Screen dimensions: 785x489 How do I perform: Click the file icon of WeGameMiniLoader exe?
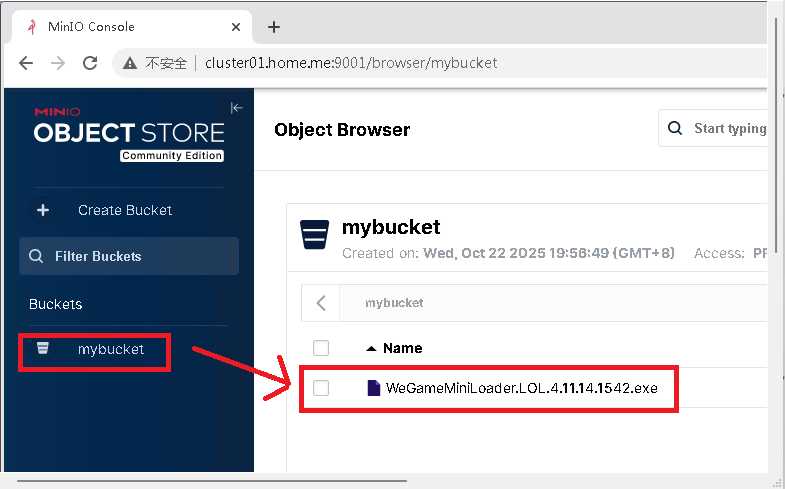pos(373,388)
